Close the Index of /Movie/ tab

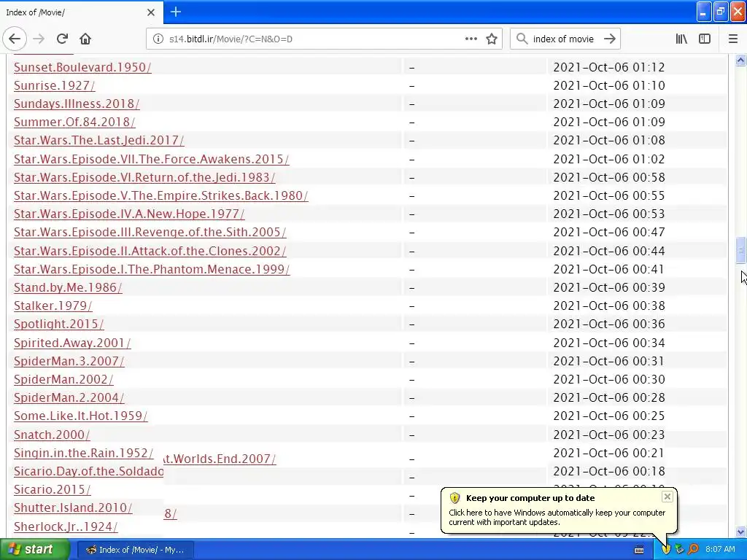click(x=151, y=12)
